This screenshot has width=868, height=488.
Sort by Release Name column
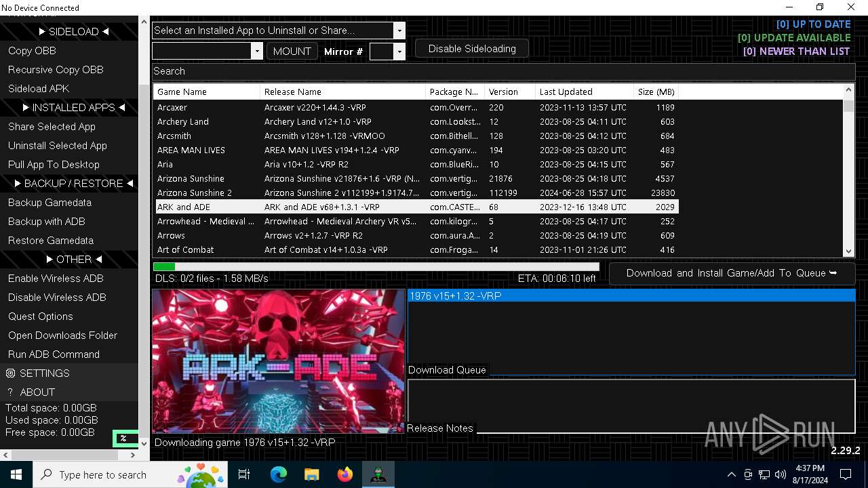pos(343,91)
